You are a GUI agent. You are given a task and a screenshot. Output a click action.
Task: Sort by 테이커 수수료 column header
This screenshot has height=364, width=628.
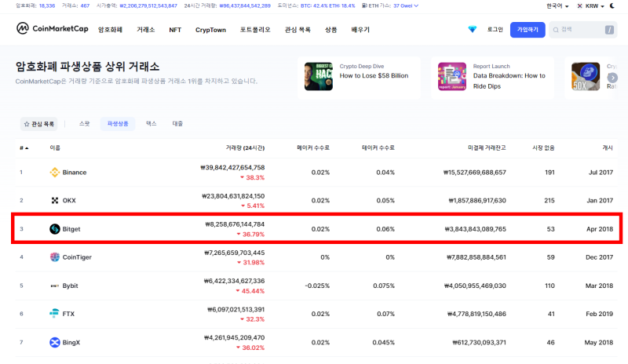[x=378, y=147]
